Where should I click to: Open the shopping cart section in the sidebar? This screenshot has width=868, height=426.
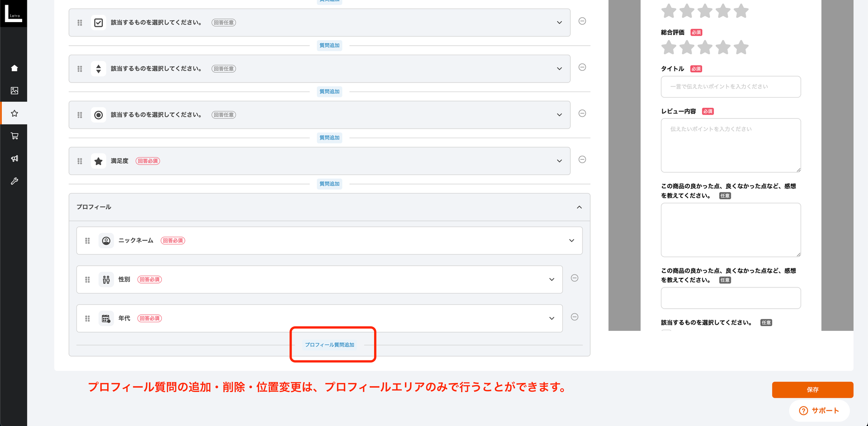tap(14, 136)
